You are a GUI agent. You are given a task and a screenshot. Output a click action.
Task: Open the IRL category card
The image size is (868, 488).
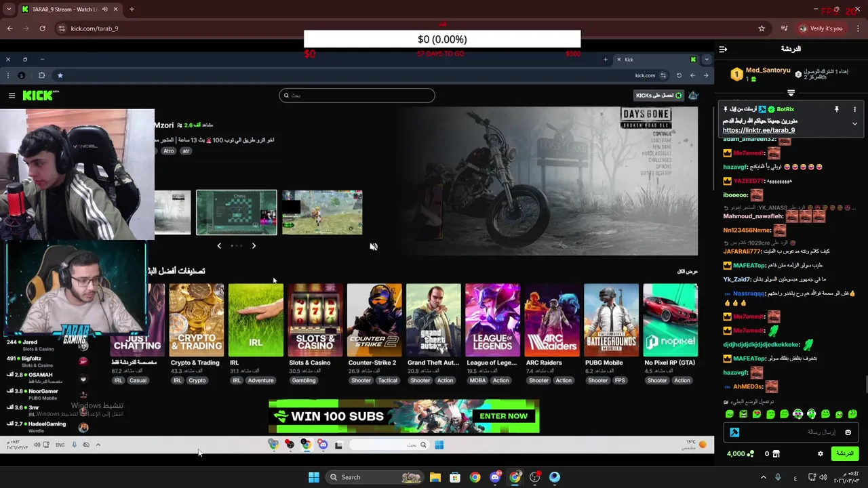click(x=256, y=320)
